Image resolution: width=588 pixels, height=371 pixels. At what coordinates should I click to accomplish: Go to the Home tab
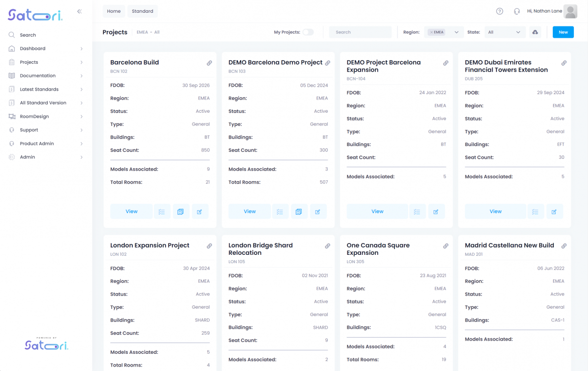pyautogui.click(x=114, y=11)
